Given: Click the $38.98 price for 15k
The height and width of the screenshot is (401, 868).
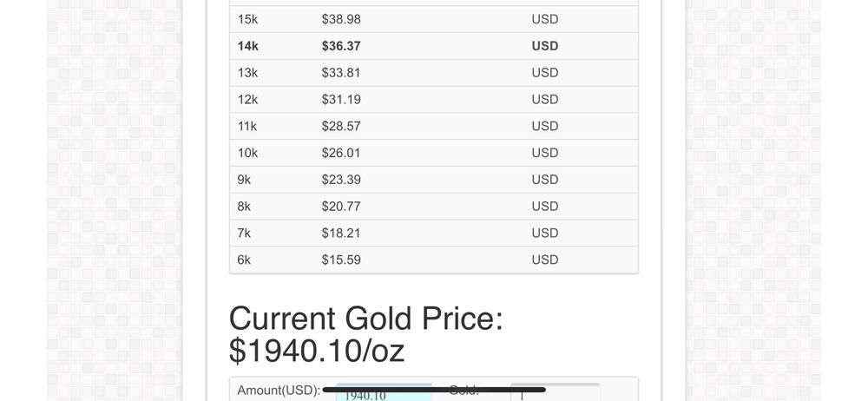Looking at the screenshot, I should pyautogui.click(x=341, y=19).
